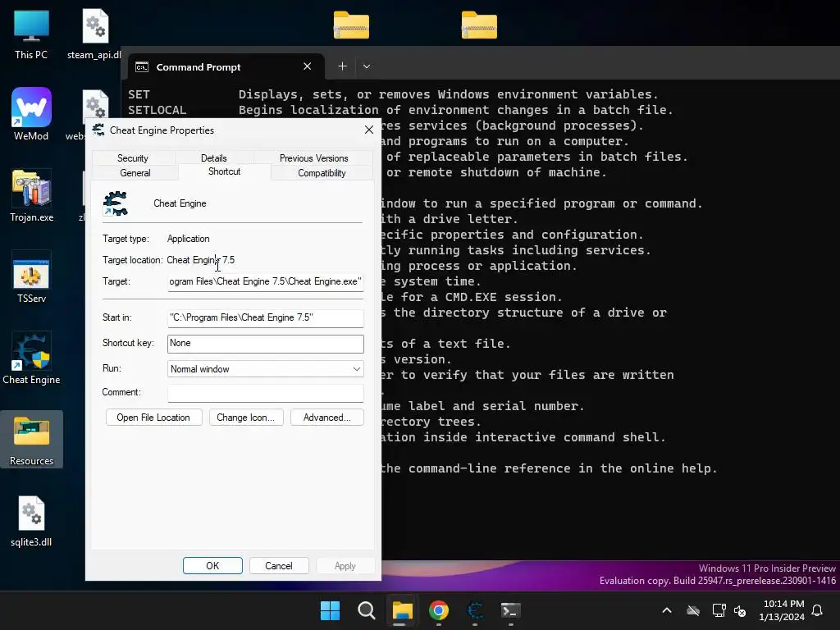Click the 'Cheat Engine 7.5' target location value
Screen dimensions: 840x630
[201, 260]
